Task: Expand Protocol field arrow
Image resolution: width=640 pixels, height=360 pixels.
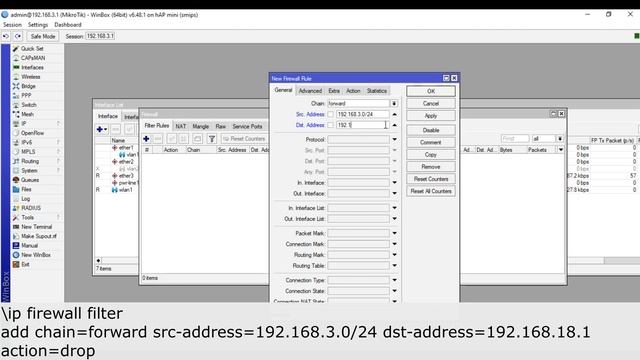Action: (394, 140)
